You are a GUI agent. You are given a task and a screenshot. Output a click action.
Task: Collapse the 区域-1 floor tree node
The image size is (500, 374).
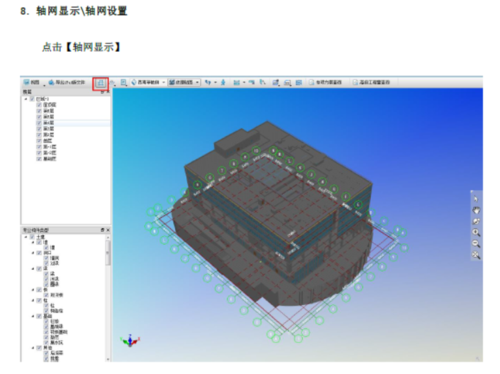(26, 99)
